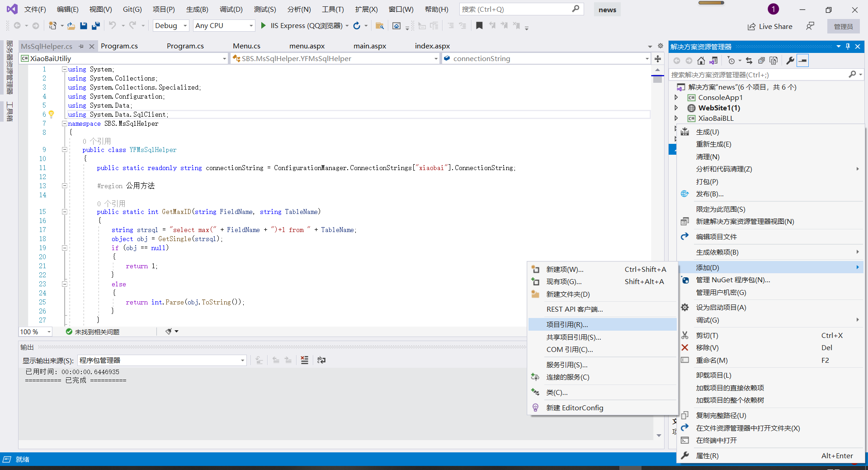This screenshot has height=470, width=868.
Task: Choose 设为启动项目(A) from context menu
Action: pyautogui.click(x=770, y=307)
